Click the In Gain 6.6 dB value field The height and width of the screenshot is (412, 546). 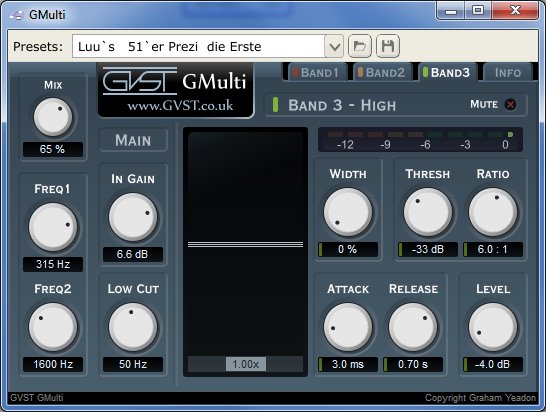[133, 254]
